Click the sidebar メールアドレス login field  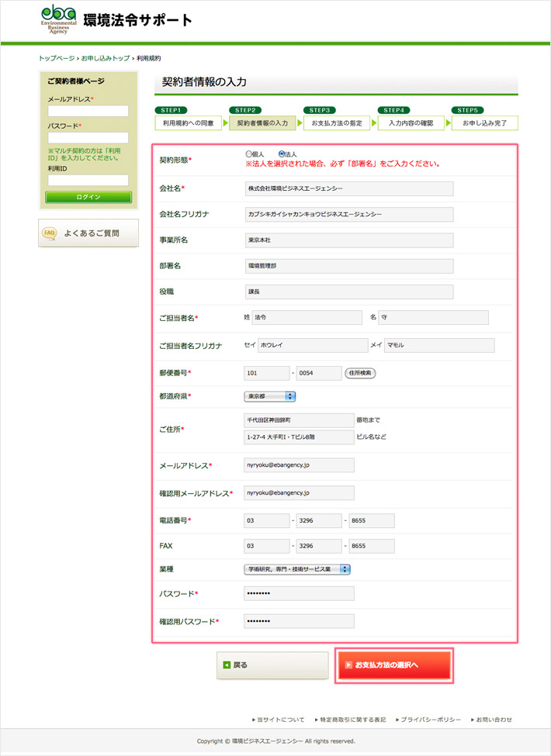pos(88,111)
